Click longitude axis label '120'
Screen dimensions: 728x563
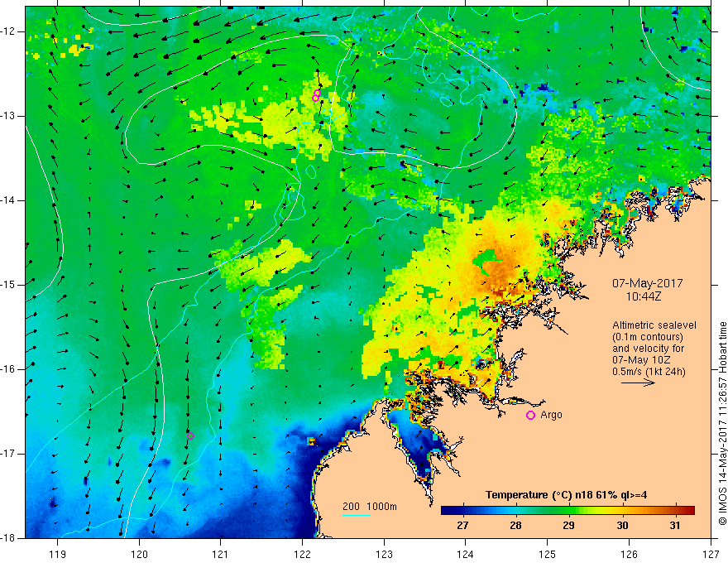click(139, 554)
